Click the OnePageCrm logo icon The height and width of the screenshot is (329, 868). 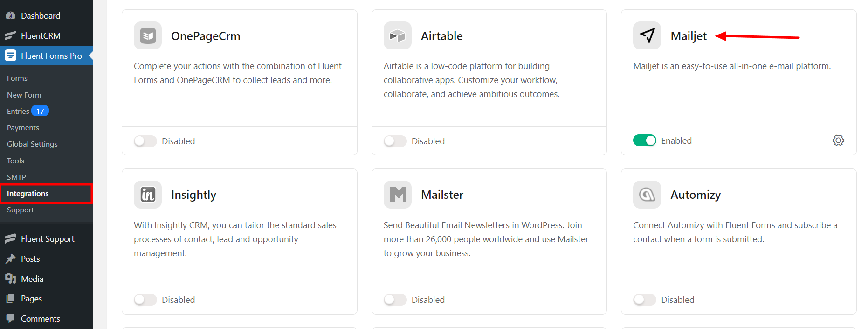point(148,35)
